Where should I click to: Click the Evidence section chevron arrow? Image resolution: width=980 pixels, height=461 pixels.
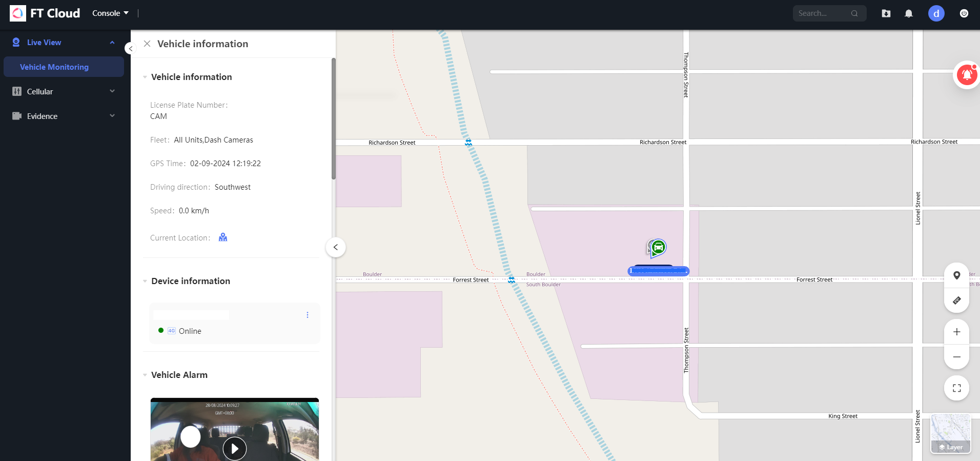coord(112,116)
